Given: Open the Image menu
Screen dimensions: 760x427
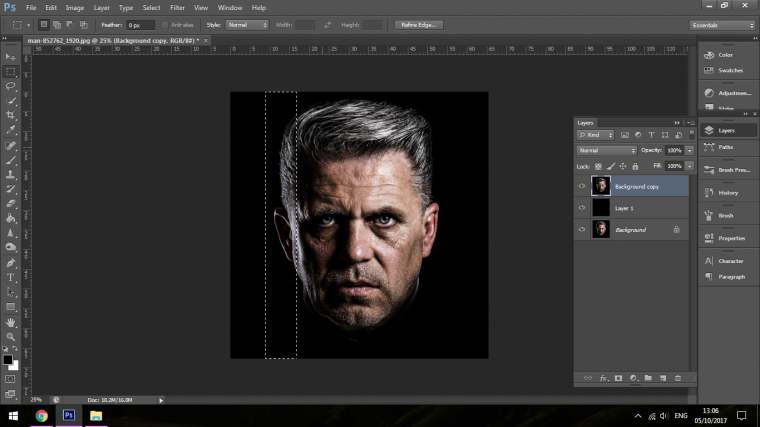Looking at the screenshot, I should (x=75, y=8).
